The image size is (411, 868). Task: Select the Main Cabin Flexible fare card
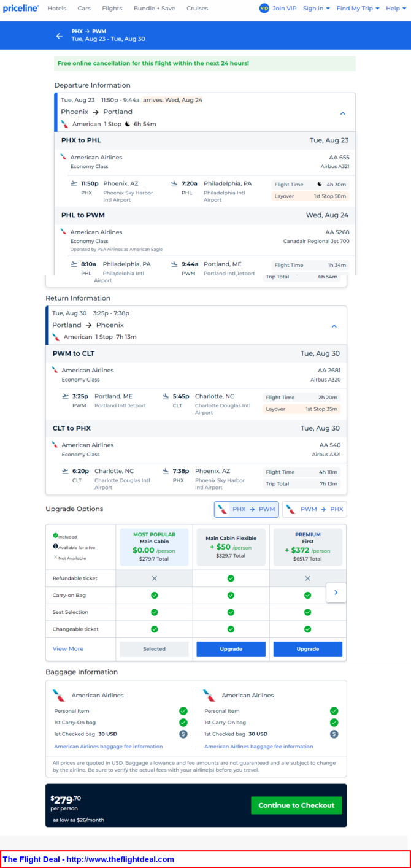click(231, 547)
